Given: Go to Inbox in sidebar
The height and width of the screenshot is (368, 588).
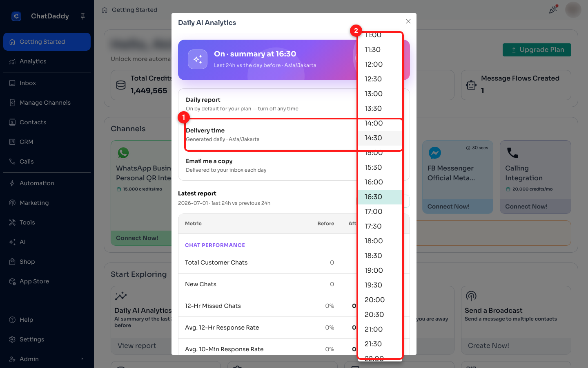Looking at the screenshot, I should (47, 83).
